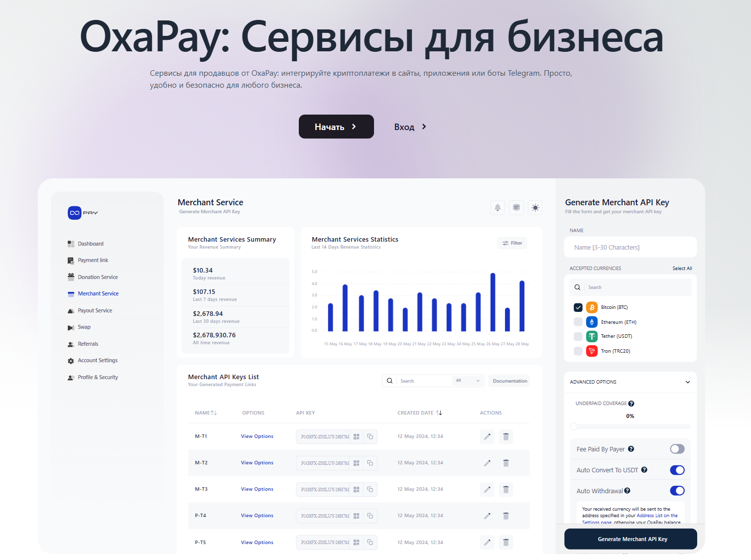
Task: Show QR code for P-T4 API key
Action: pyautogui.click(x=357, y=516)
